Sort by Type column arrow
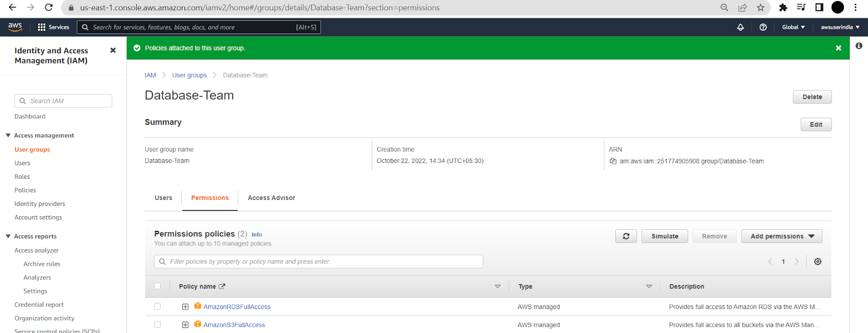This screenshot has height=333, width=868. pos(649,286)
